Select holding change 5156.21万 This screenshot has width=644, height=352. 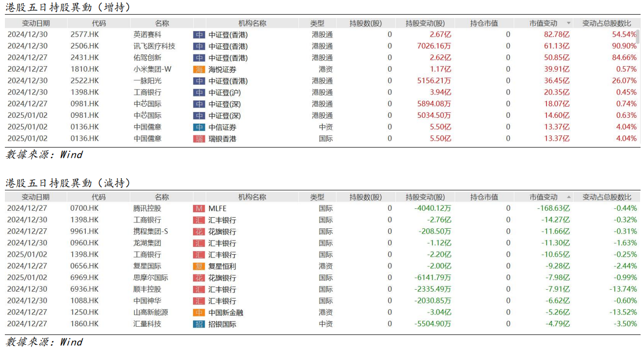tap(434, 81)
